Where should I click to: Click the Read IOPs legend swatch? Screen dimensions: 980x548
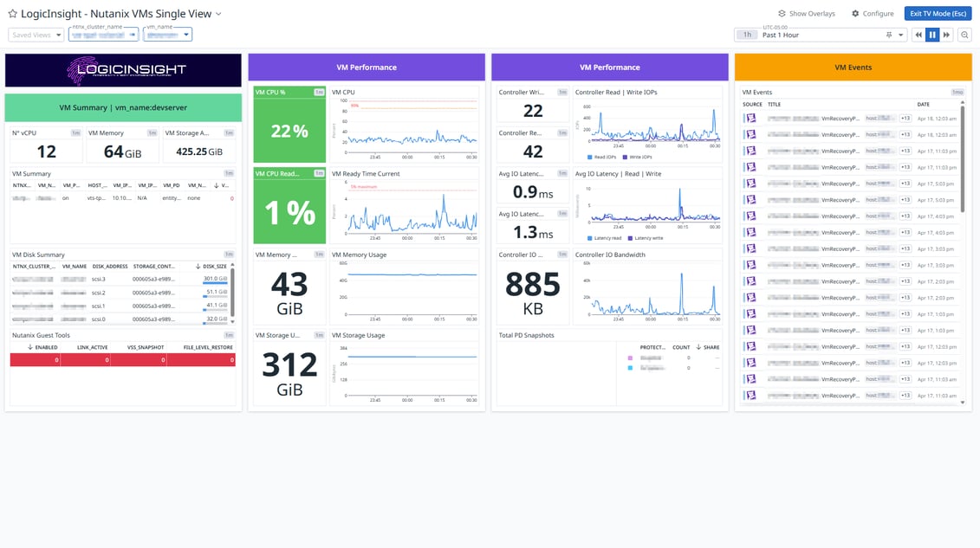click(589, 157)
